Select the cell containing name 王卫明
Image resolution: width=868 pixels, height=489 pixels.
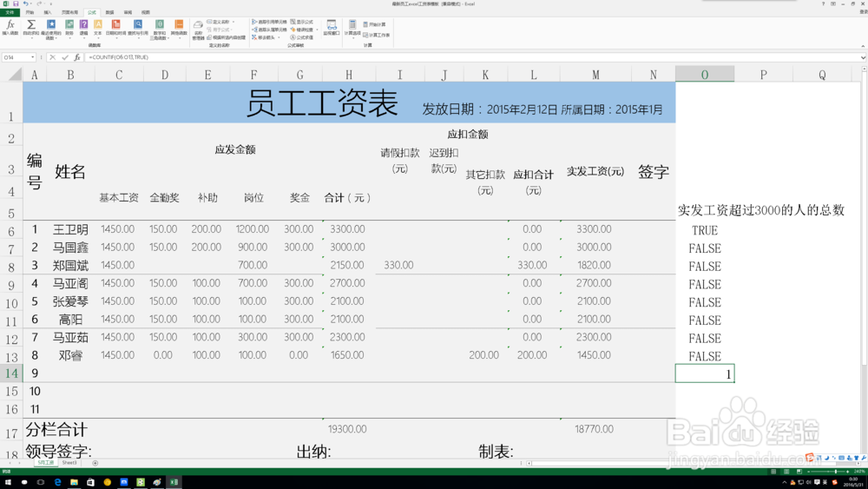click(x=70, y=229)
